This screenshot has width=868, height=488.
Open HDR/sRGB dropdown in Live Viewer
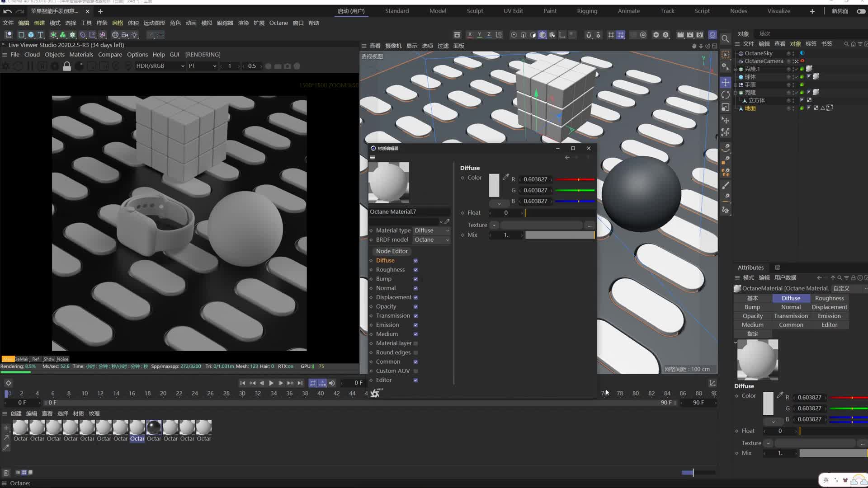pos(160,66)
